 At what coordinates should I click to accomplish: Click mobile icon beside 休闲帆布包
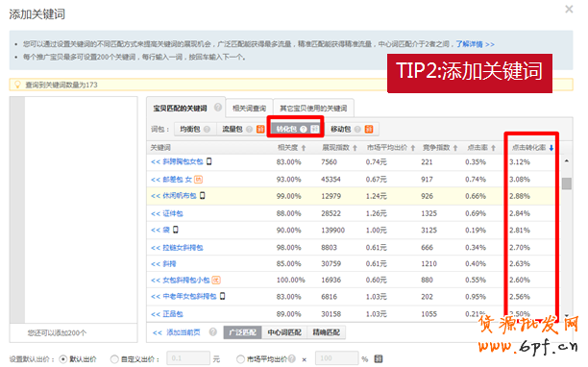[203, 196]
